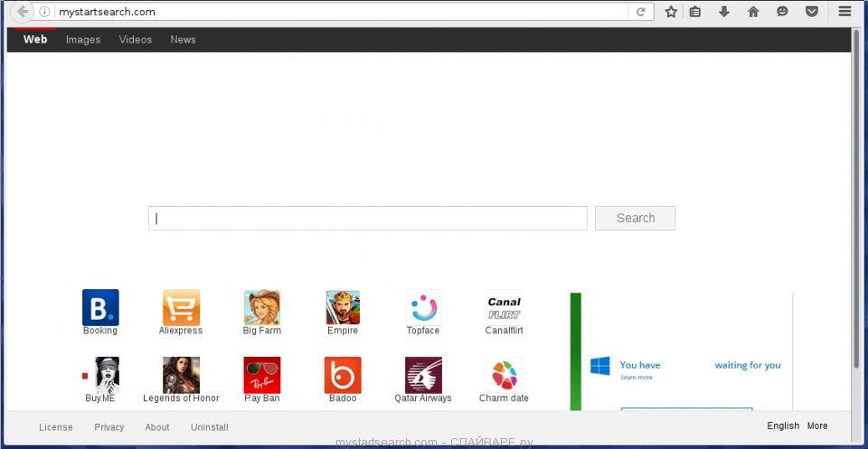Open the Badoo shortcut icon
Screen dimensions: 868x449
(x=343, y=375)
